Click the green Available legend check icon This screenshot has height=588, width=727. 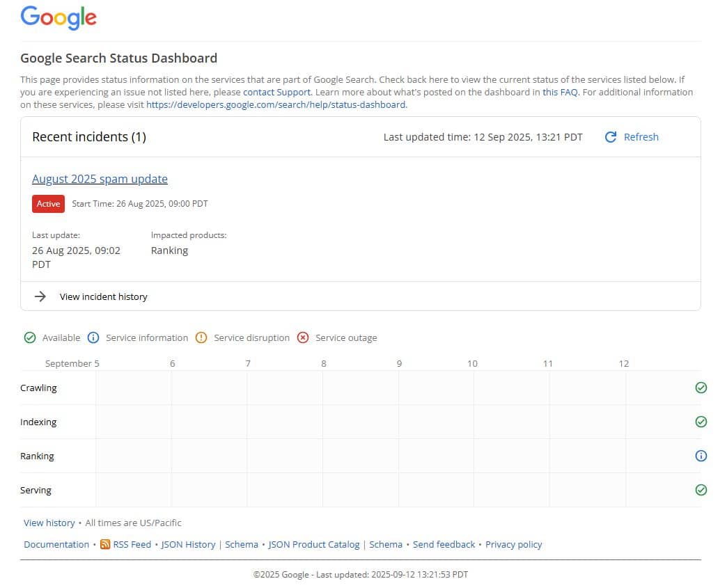coord(30,337)
